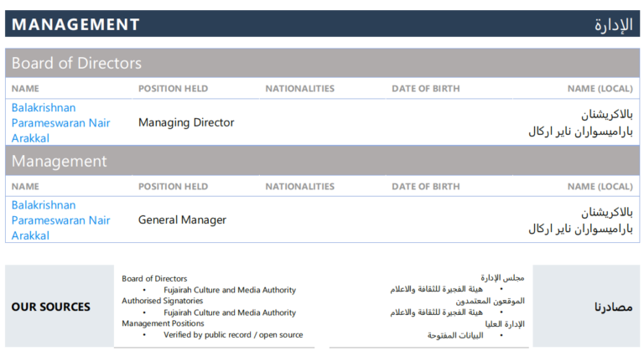Click the MANAGEMENT title in dark banner
The height and width of the screenshot is (351, 644).
coord(75,24)
